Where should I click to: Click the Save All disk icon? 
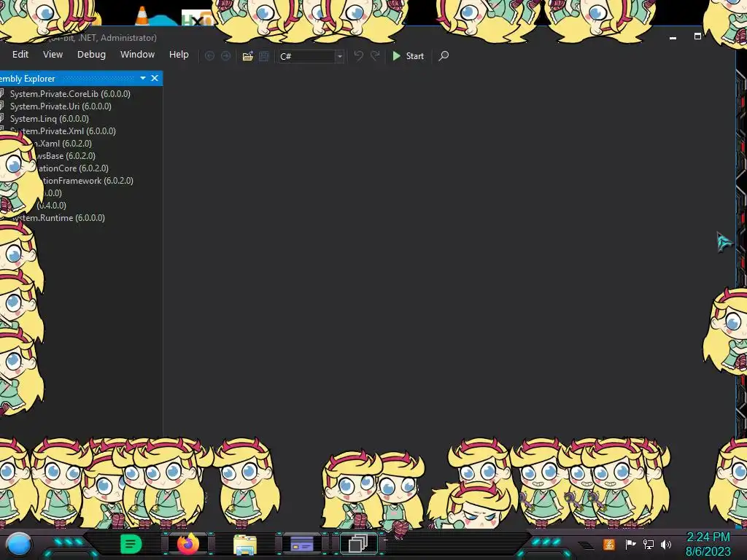[264, 56]
